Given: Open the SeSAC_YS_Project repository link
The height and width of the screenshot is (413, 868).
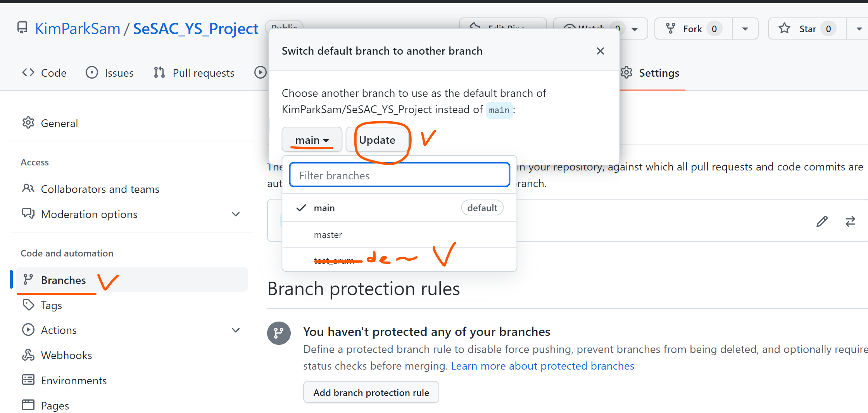Looking at the screenshot, I should 195,29.
